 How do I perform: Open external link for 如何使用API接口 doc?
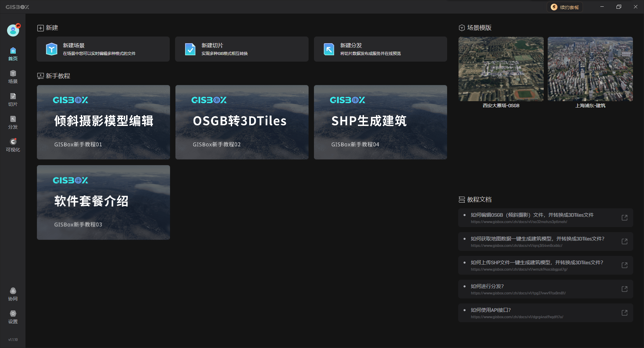click(x=625, y=313)
